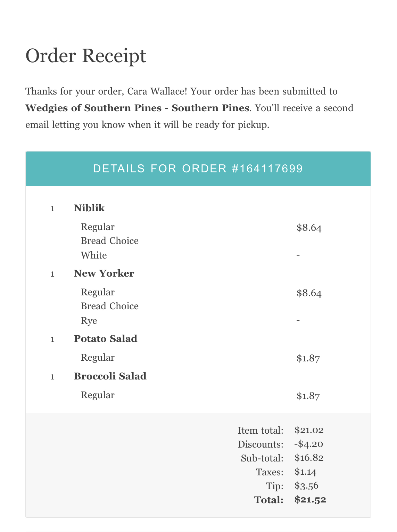397x532 pixels.
Task: Select the Niblik item name
Action: tap(89, 208)
